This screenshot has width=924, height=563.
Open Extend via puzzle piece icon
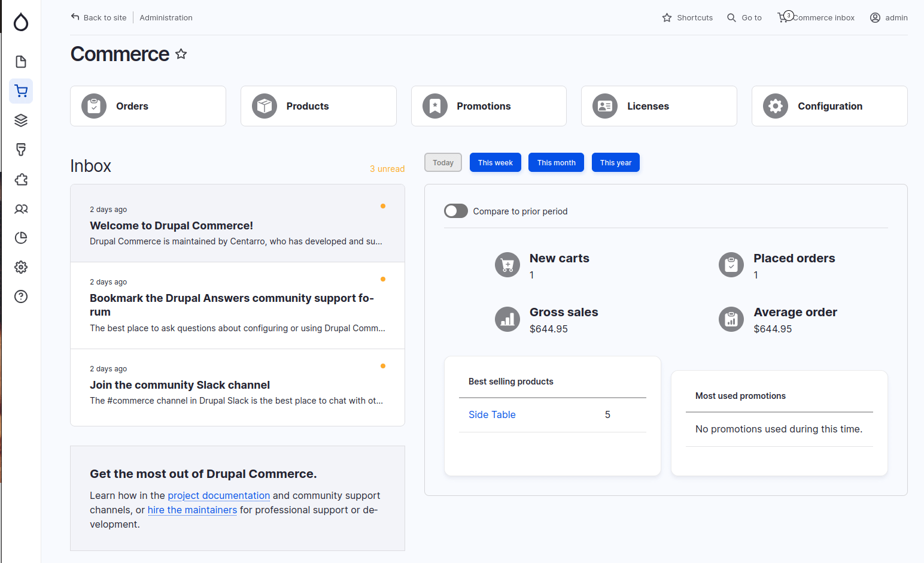click(x=21, y=179)
